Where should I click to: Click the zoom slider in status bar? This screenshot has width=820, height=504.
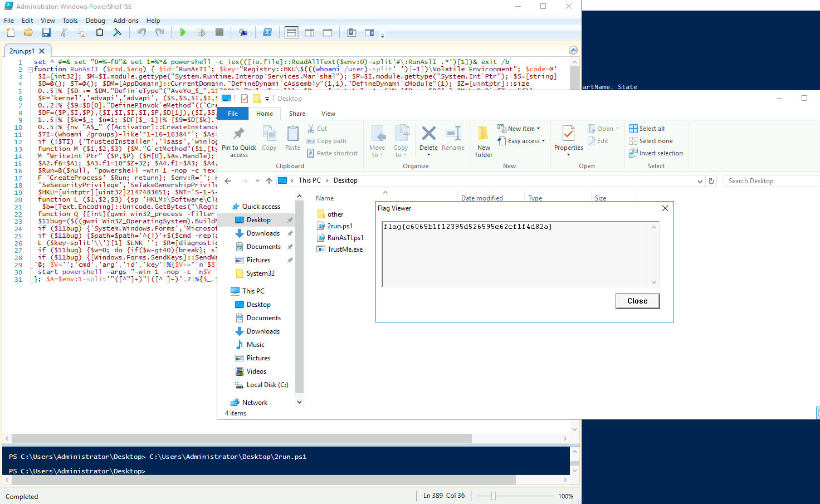[x=494, y=496]
